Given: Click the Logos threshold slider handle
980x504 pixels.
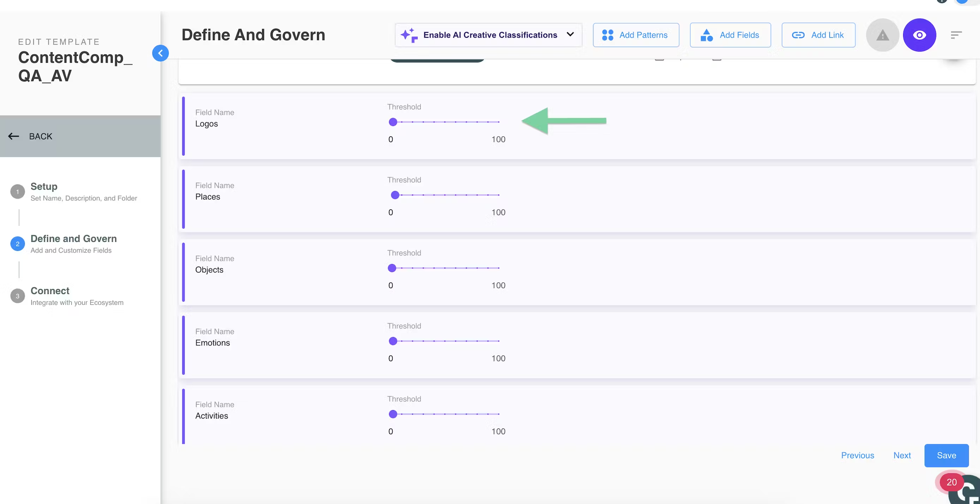Looking at the screenshot, I should click(x=393, y=122).
